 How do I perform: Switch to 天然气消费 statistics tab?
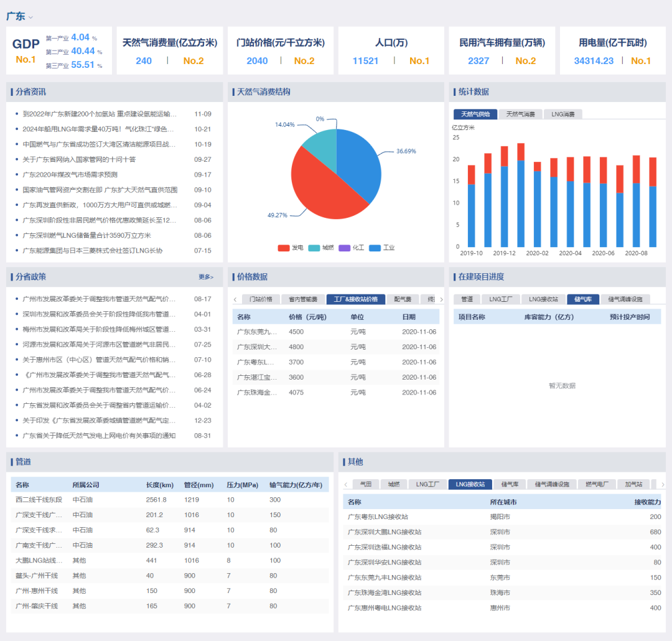tap(520, 115)
